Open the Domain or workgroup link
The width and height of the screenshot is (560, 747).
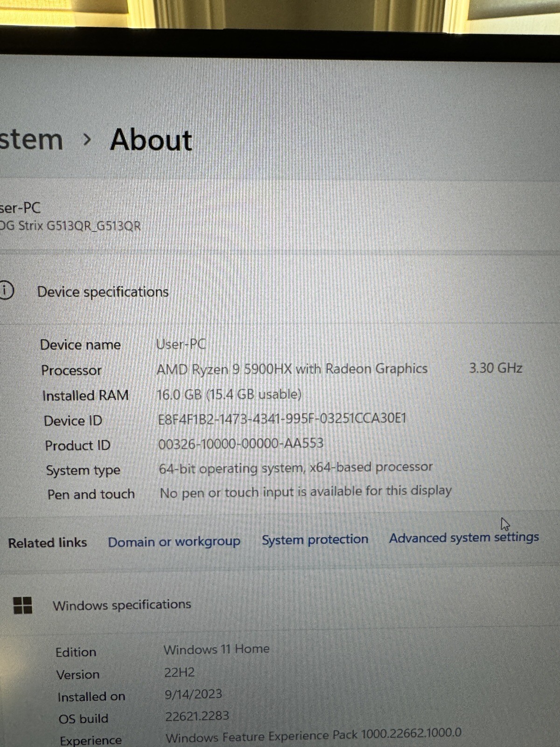[x=174, y=542]
